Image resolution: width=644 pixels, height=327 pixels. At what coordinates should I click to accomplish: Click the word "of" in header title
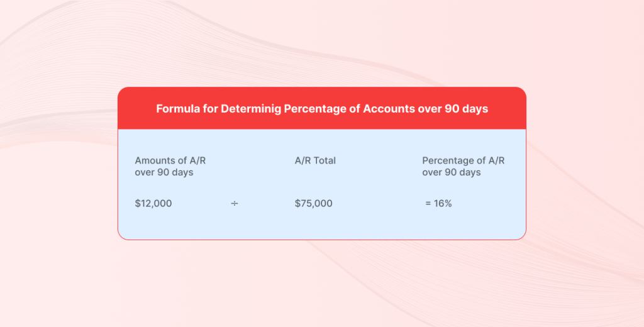pos(355,109)
